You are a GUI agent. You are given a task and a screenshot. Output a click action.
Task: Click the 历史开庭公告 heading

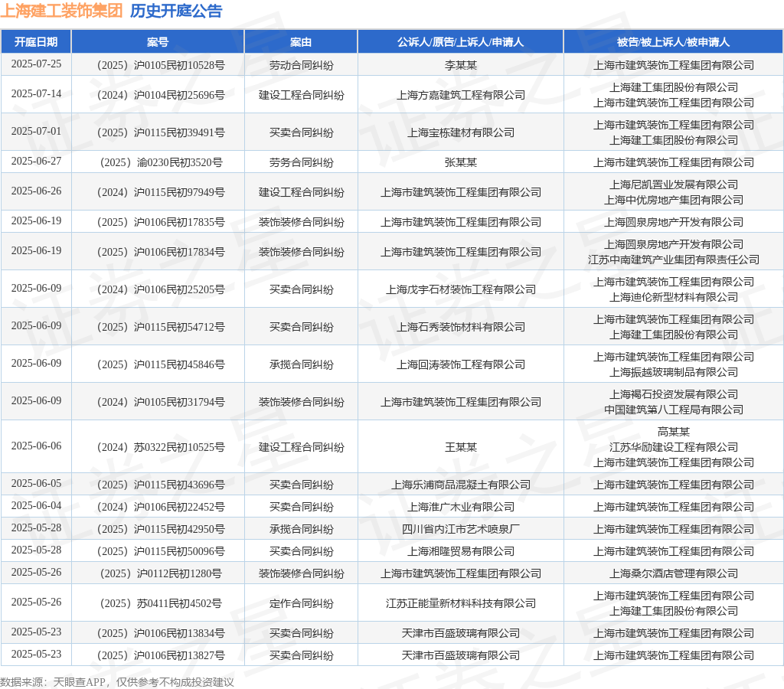coord(176,11)
